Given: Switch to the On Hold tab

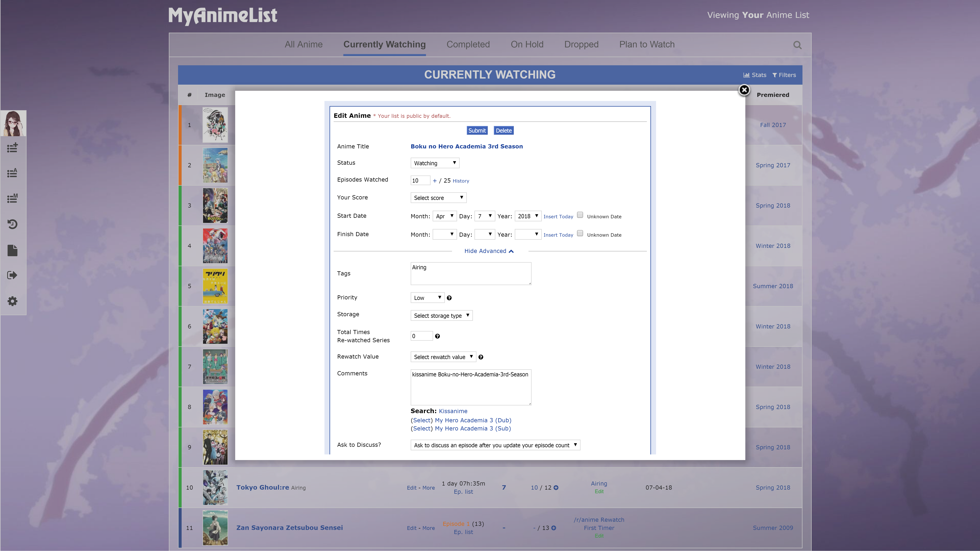Looking at the screenshot, I should click(x=527, y=45).
